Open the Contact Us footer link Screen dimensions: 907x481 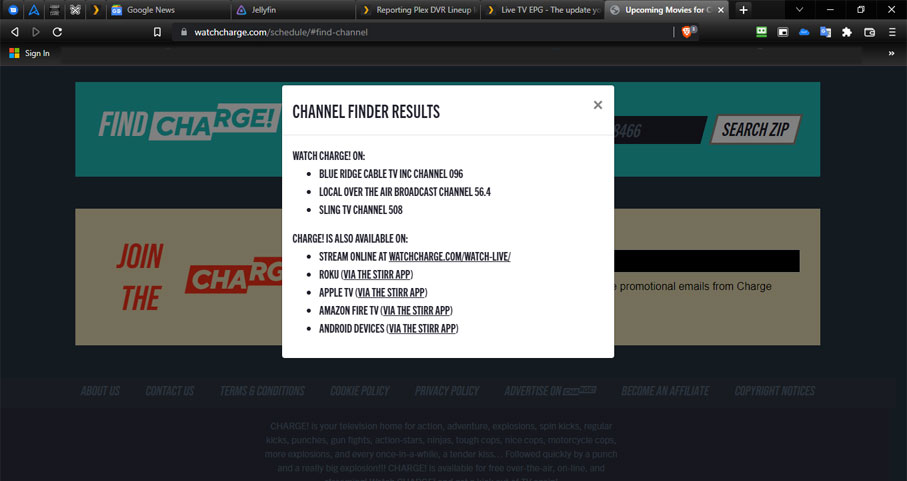[170, 391]
